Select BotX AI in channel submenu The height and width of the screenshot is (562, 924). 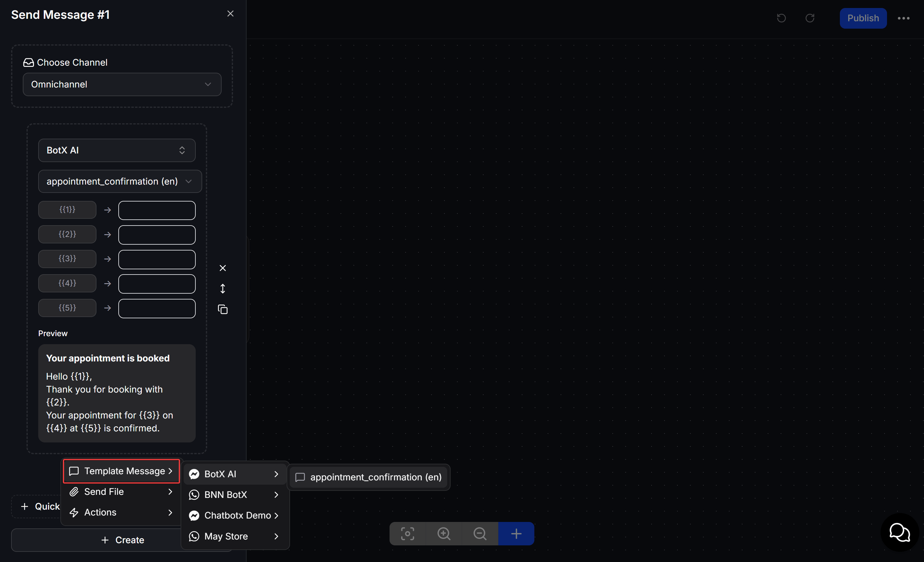pos(235,474)
